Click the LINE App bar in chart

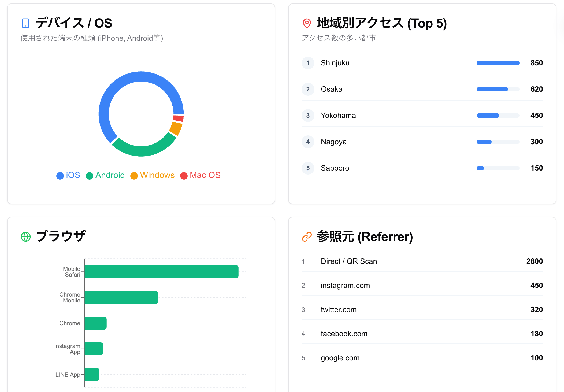pyautogui.click(x=92, y=375)
